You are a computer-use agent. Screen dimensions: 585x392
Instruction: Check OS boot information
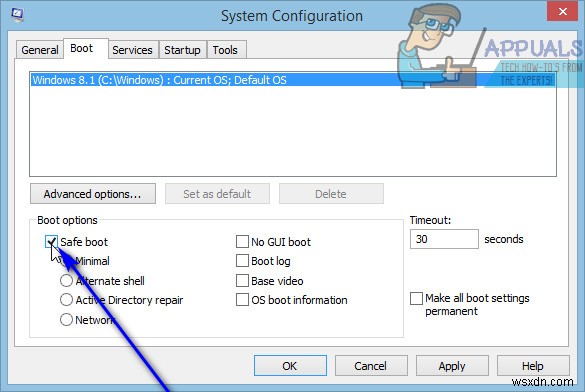point(242,300)
